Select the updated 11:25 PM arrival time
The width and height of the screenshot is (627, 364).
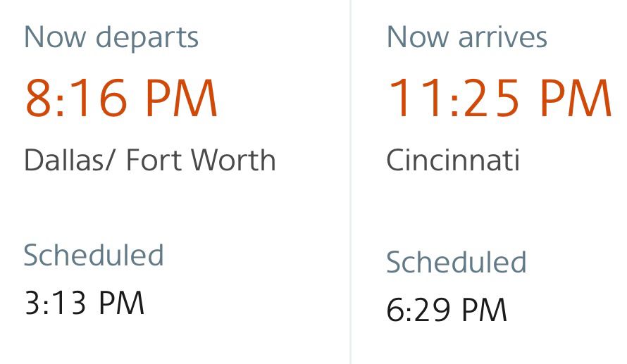tap(500, 98)
